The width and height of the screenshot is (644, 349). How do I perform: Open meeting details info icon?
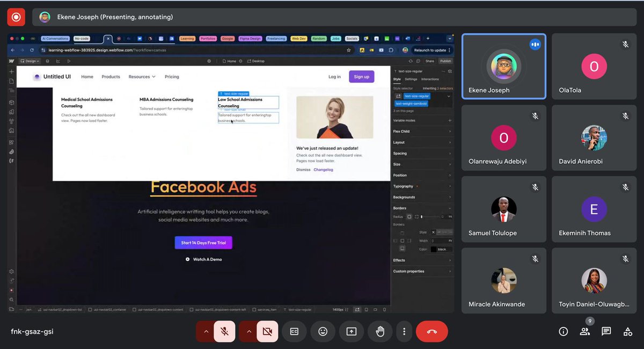coord(563,331)
